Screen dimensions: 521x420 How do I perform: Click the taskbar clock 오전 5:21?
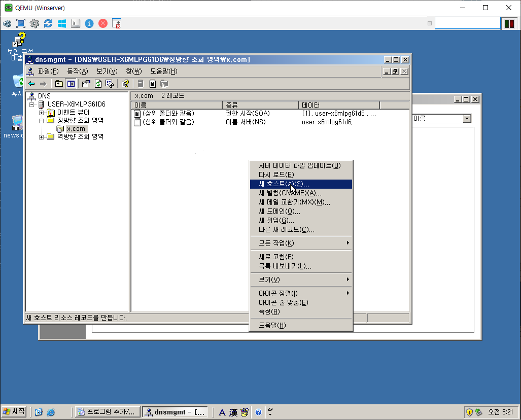pyautogui.click(x=500, y=412)
